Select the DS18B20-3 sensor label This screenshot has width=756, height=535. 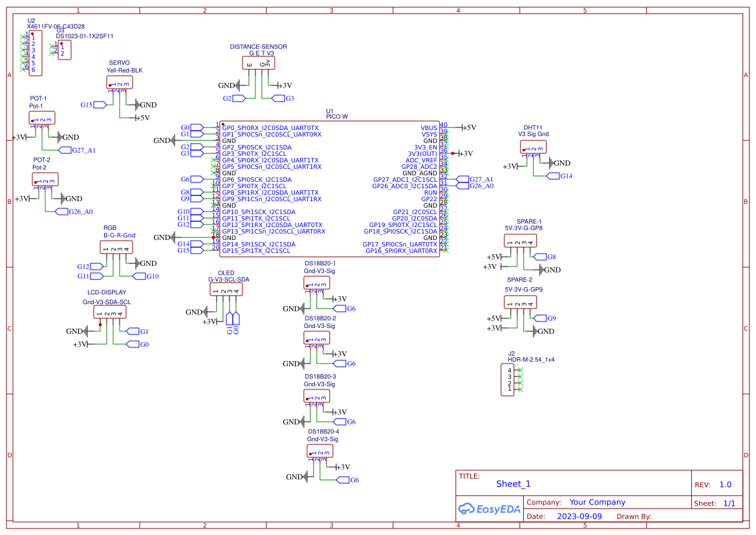(x=320, y=377)
